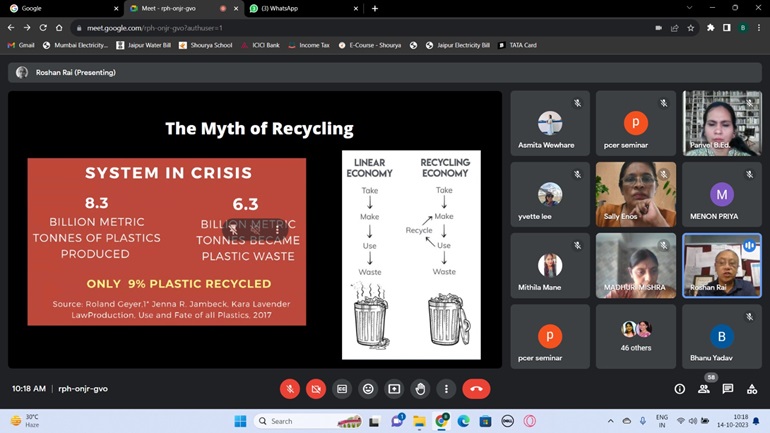Turn on camera in Meet

[x=316, y=389]
